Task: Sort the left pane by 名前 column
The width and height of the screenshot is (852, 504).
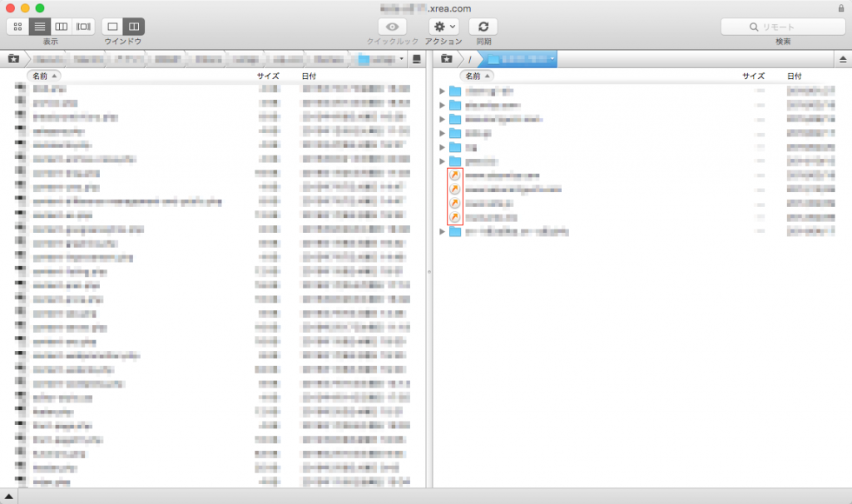Action: click(45, 76)
